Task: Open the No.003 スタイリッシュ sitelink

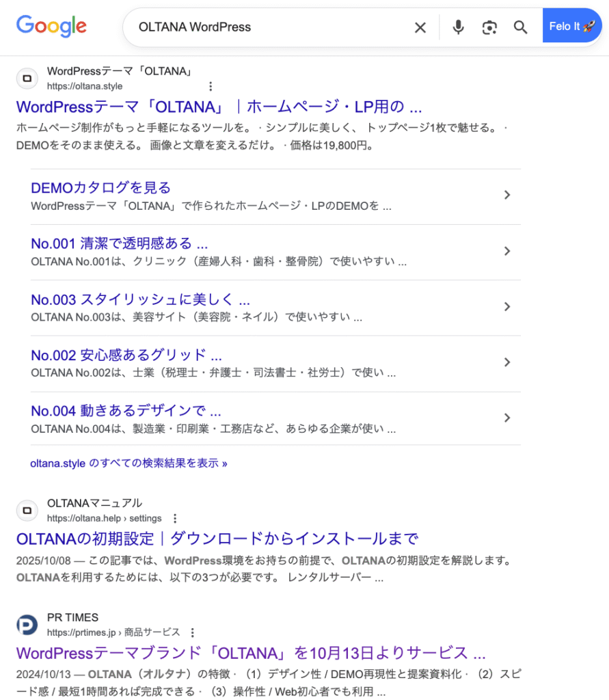Action: tap(139, 299)
